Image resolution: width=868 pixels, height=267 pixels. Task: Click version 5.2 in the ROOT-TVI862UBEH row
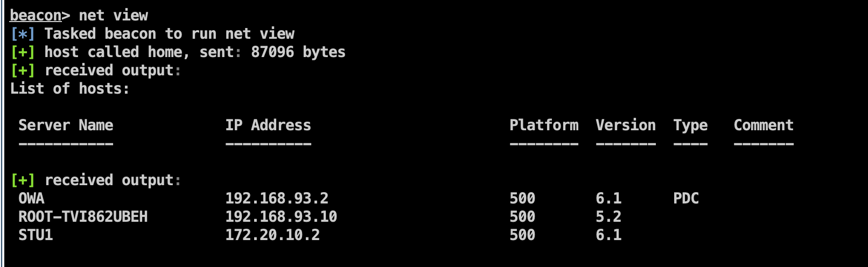point(608,217)
